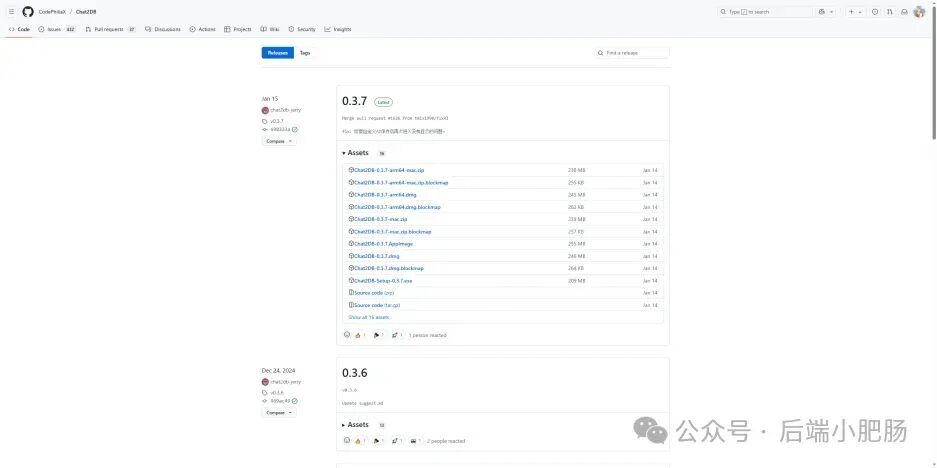Open the Discussions tab
Image resolution: width=937 pixels, height=468 pixels.
[163, 29]
